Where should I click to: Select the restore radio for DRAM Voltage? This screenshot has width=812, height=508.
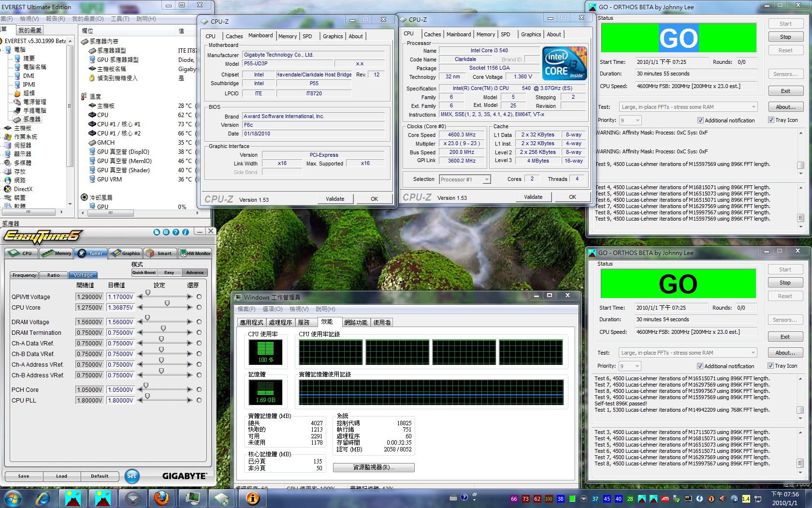click(x=199, y=322)
